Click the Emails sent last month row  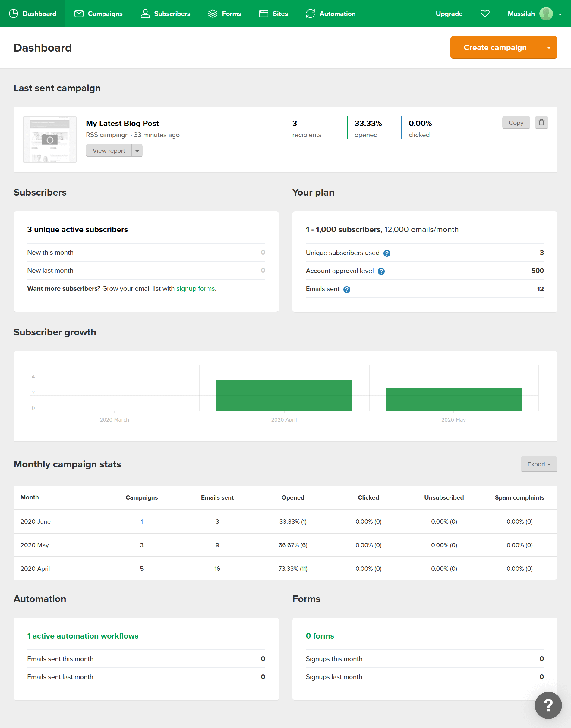[146, 677]
